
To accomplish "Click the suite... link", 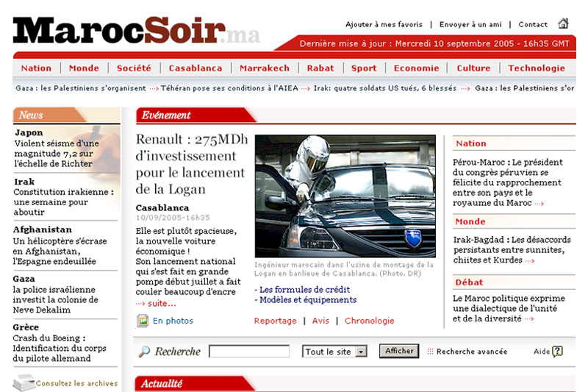I will click(x=162, y=304).
